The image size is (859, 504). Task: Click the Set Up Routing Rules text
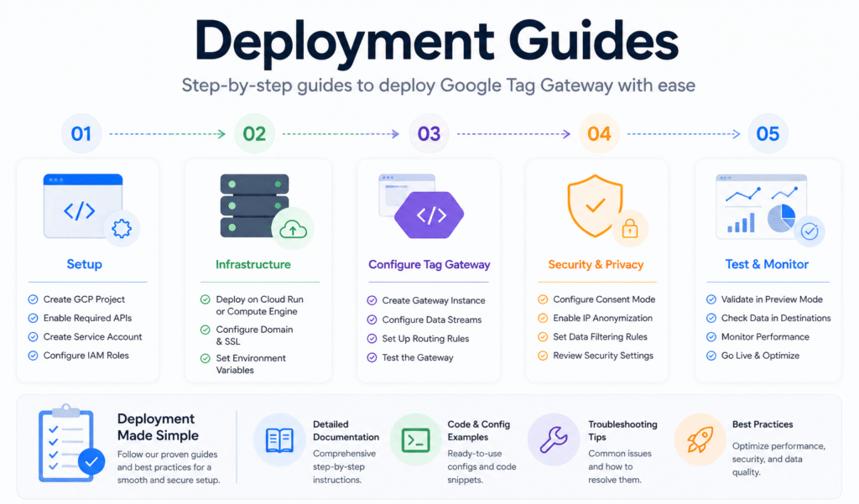tap(425, 339)
